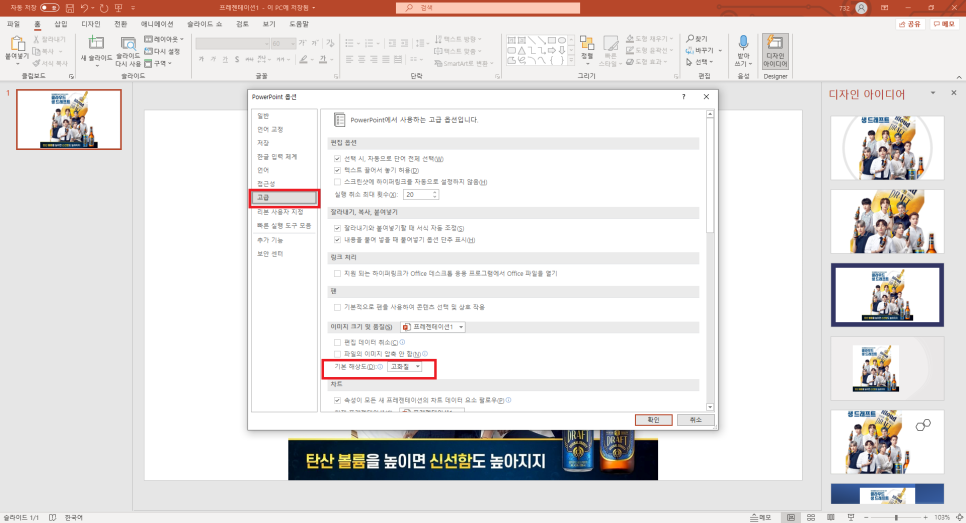This screenshot has width=966, height=523.
Task: Uncheck 선택 시 자동으로 단어 전체 선택
Action: [x=337, y=158]
